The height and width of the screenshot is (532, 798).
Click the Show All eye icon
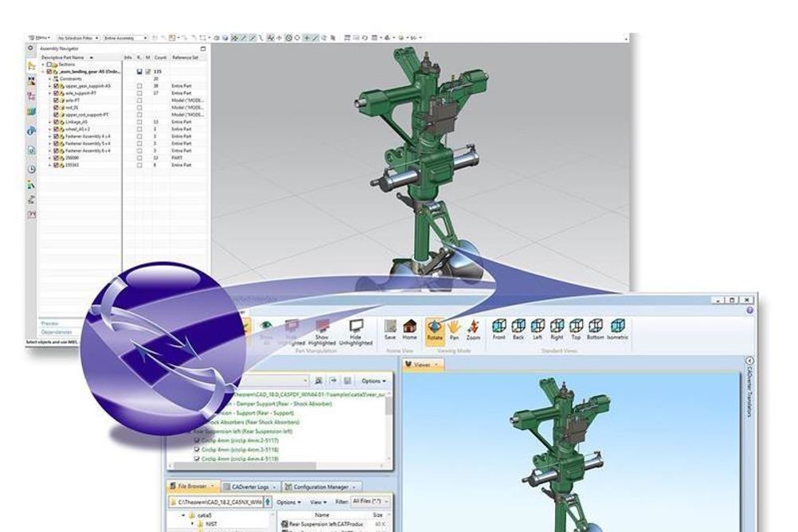[266, 326]
